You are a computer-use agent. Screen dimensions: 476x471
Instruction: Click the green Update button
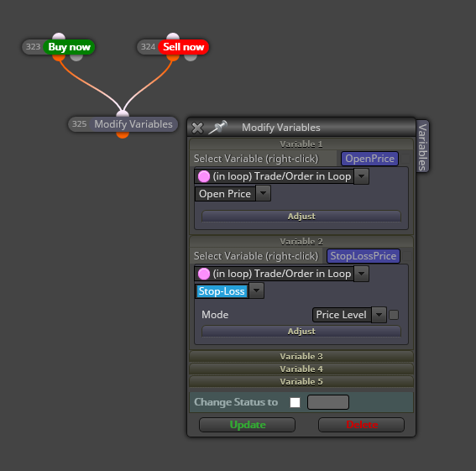pos(247,425)
